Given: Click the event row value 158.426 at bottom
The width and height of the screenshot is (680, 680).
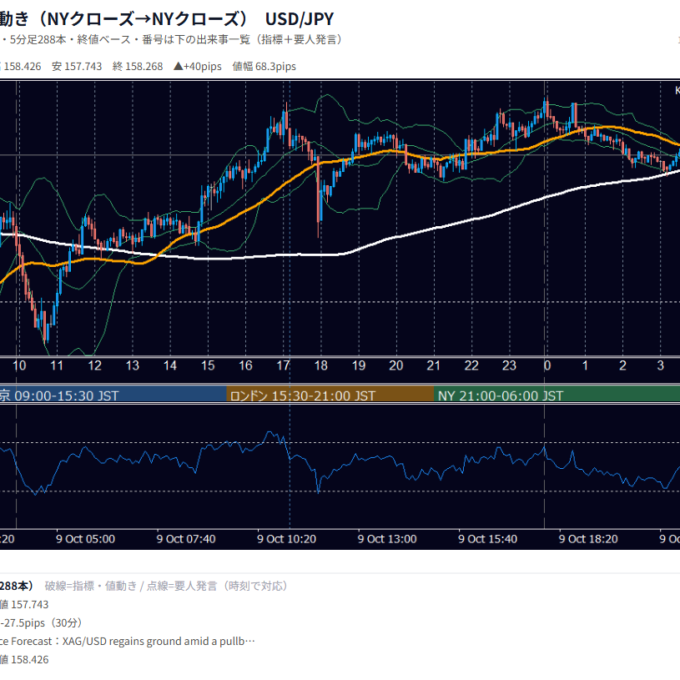Looking at the screenshot, I should (24, 660).
